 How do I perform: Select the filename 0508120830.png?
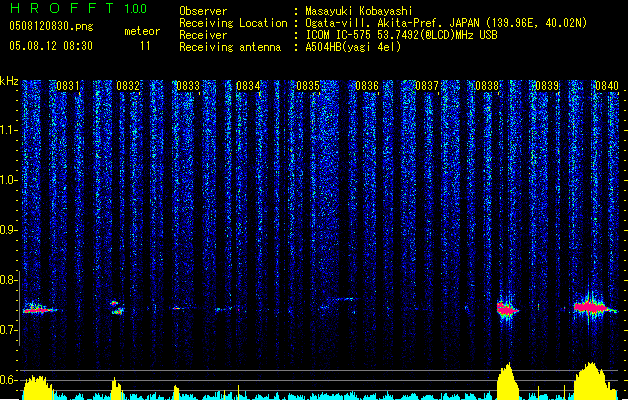click(x=51, y=26)
